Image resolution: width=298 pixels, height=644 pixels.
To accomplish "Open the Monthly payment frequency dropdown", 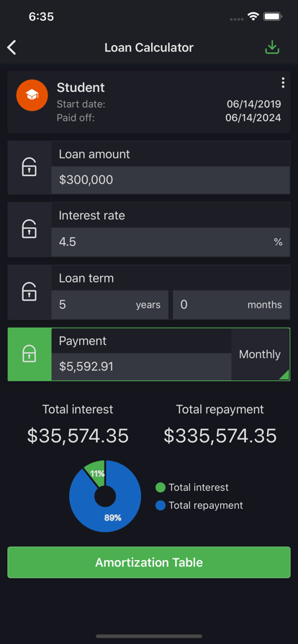I will [x=260, y=354].
